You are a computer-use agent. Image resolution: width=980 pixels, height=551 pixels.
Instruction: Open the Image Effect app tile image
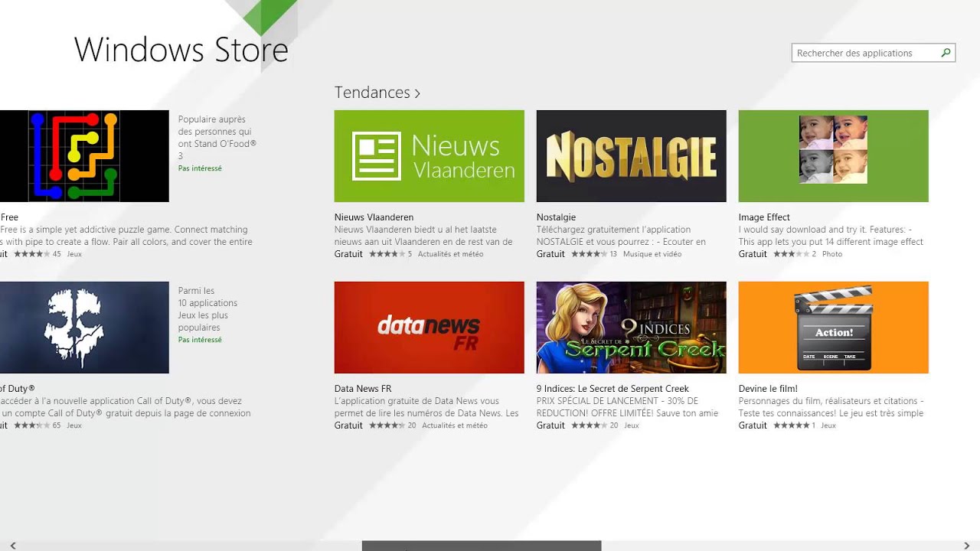click(834, 156)
